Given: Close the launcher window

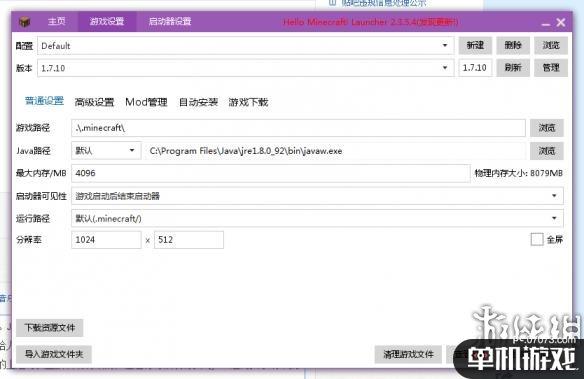Looking at the screenshot, I should point(561,22).
